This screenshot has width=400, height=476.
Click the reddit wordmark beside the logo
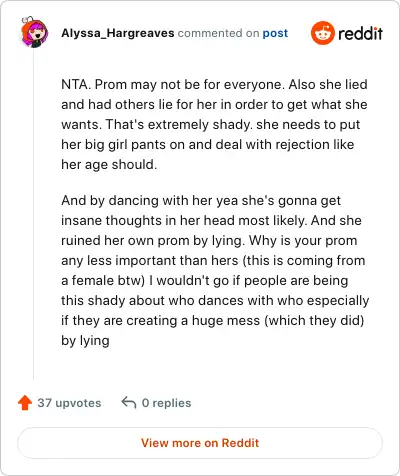point(360,33)
